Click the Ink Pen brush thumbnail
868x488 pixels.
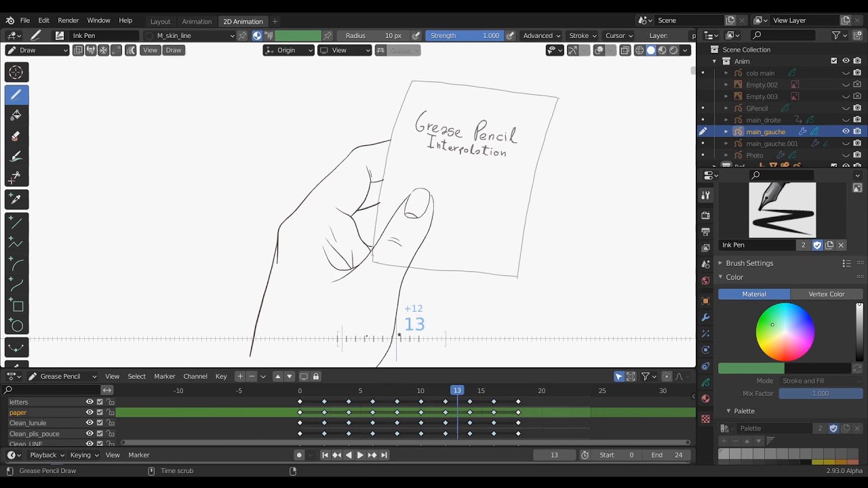782,209
